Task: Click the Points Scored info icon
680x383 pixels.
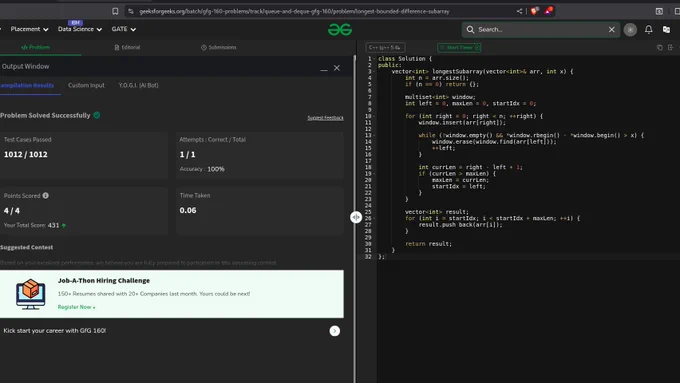Action: point(46,196)
